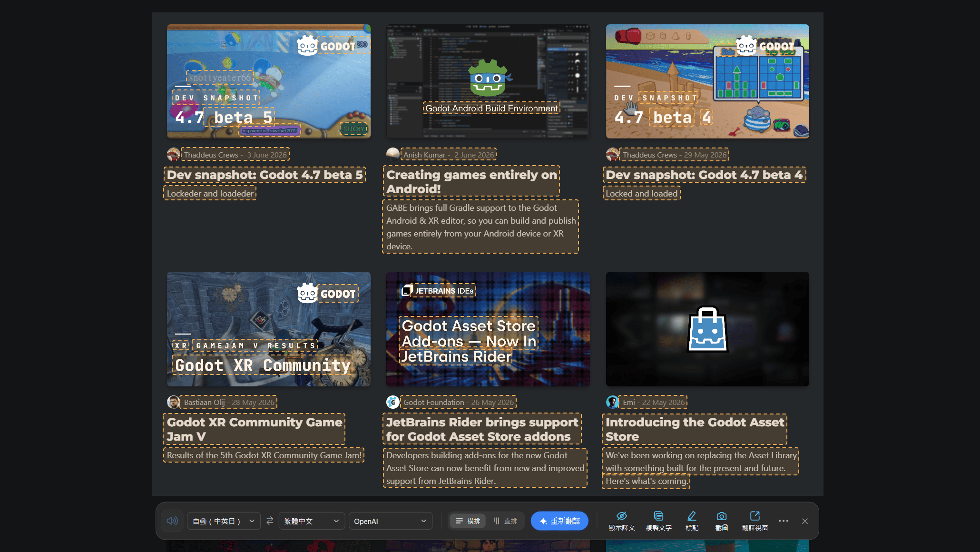The width and height of the screenshot is (980, 552).
Task: Click Emi author avatar
Action: click(613, 402)
